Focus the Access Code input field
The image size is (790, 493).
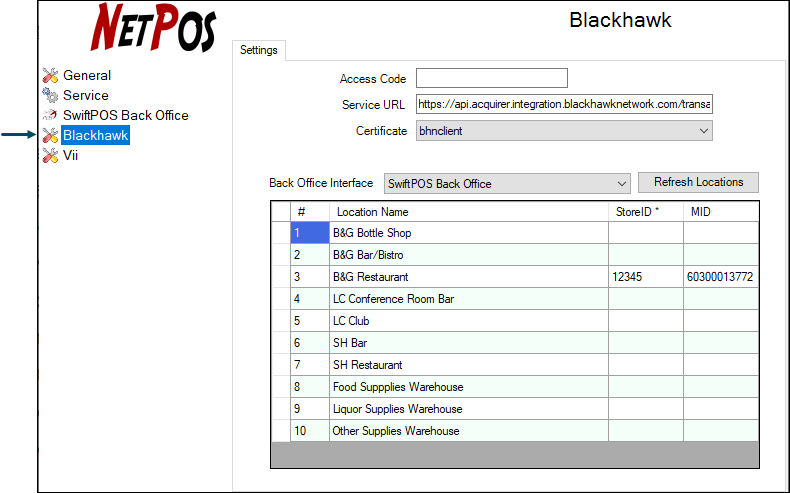[492, 78]
